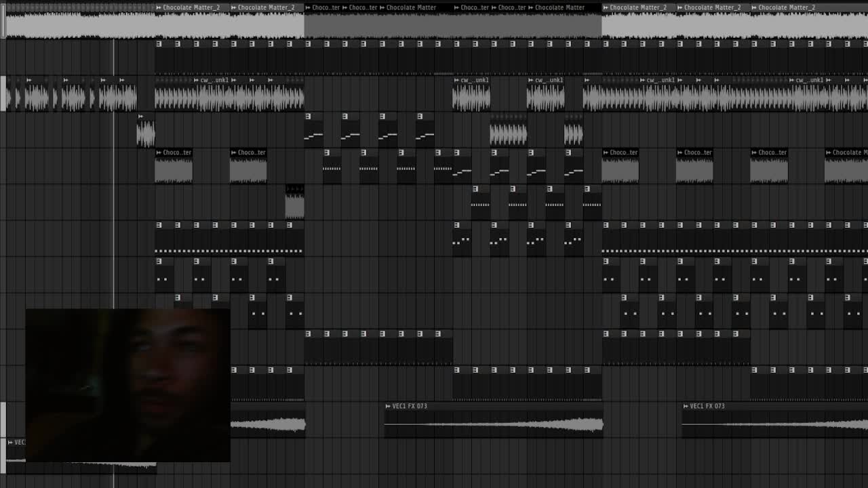Click the second VEC1 FX 073 waveform body

(774, 425)
